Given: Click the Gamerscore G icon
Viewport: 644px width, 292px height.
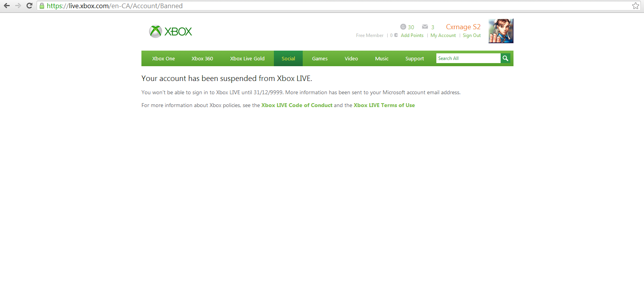Looking at the screenshot, I should pos(403,27).
